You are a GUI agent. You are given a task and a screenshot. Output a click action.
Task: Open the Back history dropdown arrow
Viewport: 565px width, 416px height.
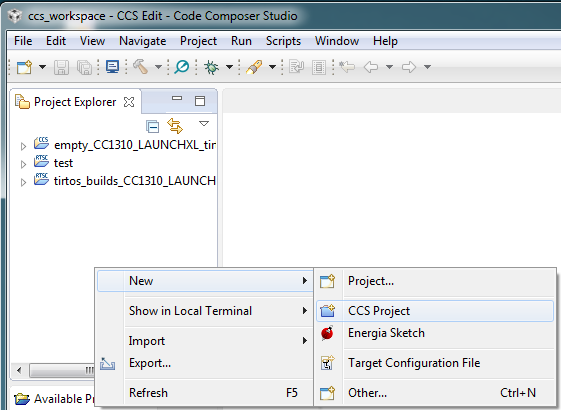[x=389, y=67]
